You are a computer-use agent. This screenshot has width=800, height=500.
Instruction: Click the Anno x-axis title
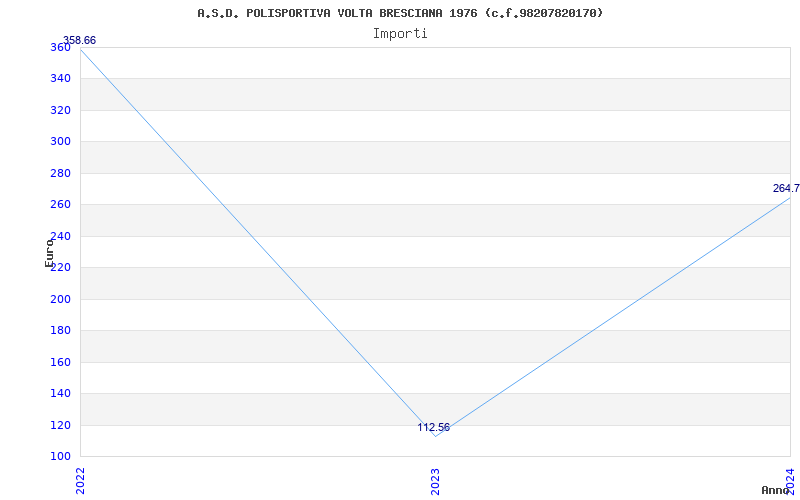[x=775, y=490]
